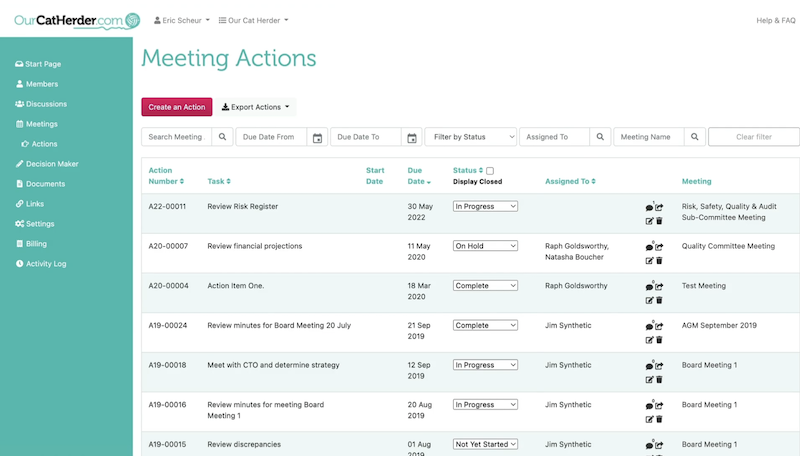Enable the Display Closed checkbox
The width and height of the screenshot is (800, 456).
coord(490,171)
